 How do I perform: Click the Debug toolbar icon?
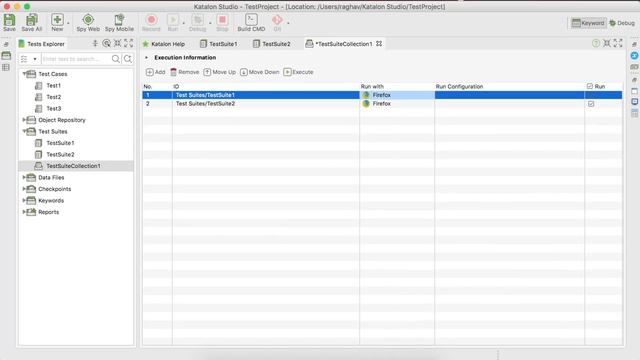pos(198,22)
